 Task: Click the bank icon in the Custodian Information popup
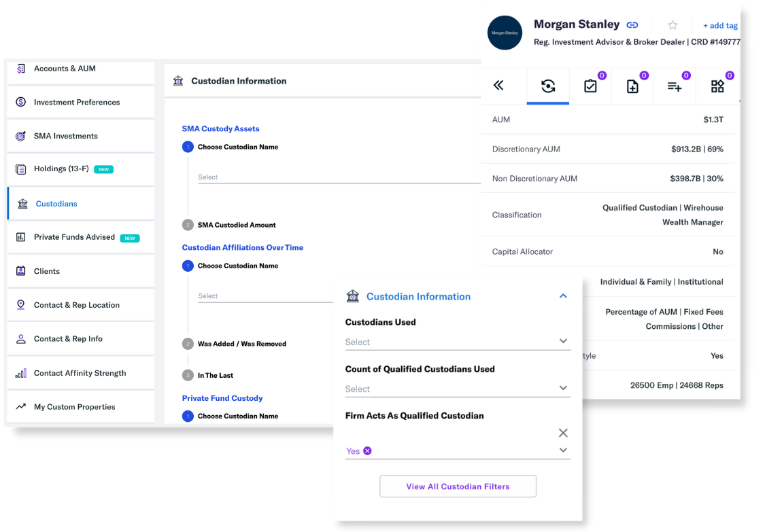[x=353, y=296]
